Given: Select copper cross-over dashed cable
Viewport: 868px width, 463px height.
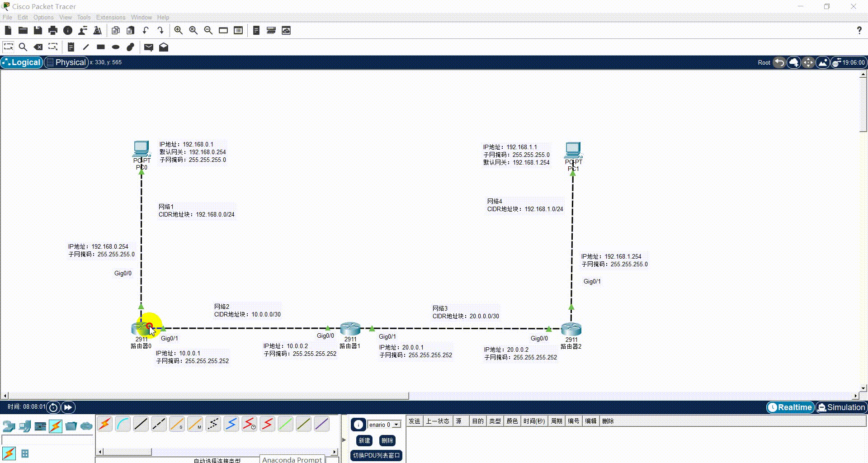Looking at the screenshot, I should (x=159, y=424).
